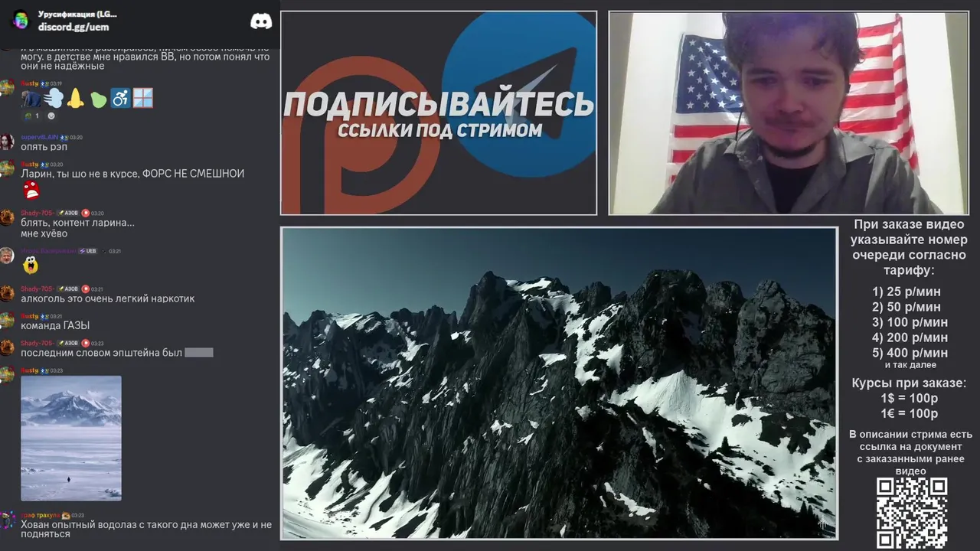The image size is (980, 551).
Task: Click the Shady-705- username at 03:21
Action: (37, 289)
